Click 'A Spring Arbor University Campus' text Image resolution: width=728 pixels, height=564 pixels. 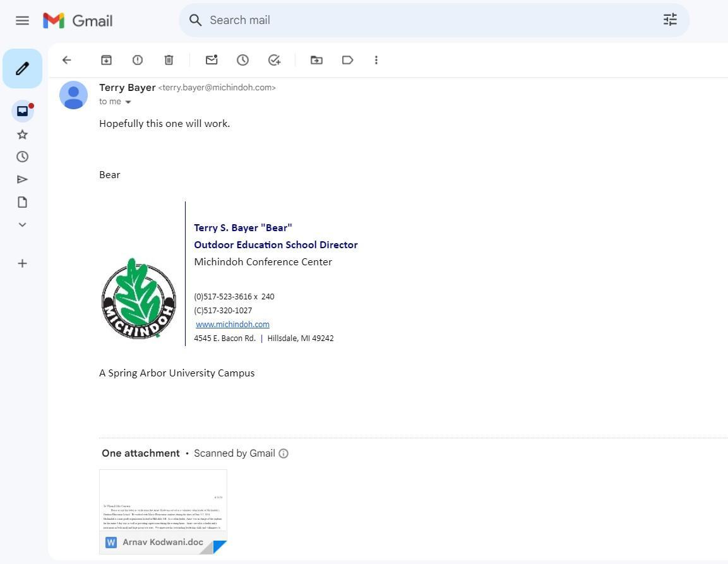pyautogui.click(x=177, y=373)
